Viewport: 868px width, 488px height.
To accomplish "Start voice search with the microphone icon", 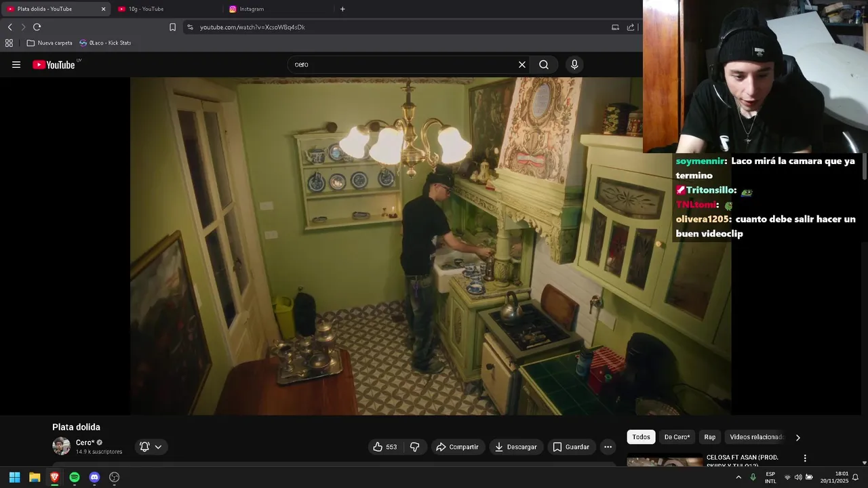I will (574, 64).
